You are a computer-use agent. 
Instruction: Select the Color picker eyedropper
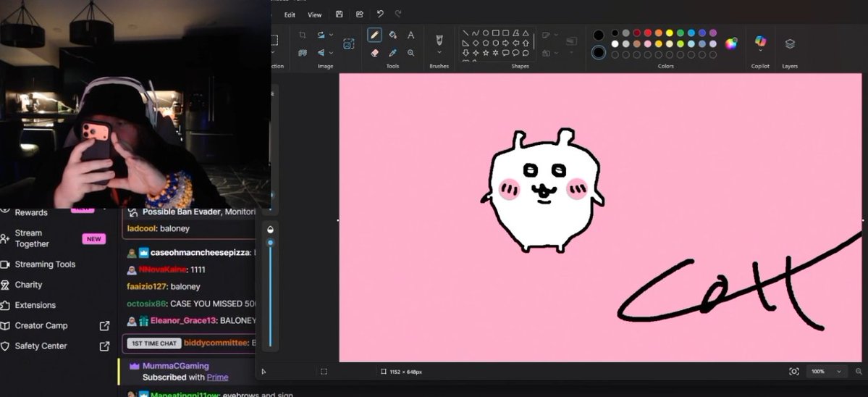(392, 53)
